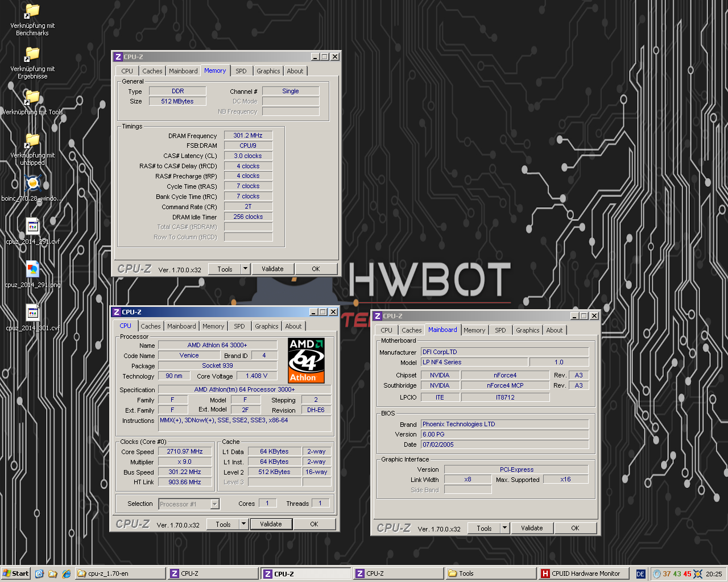Click the Southbridge model nForce4 MCP
Screen dimensions: 728x582
[x=505, y=385]
